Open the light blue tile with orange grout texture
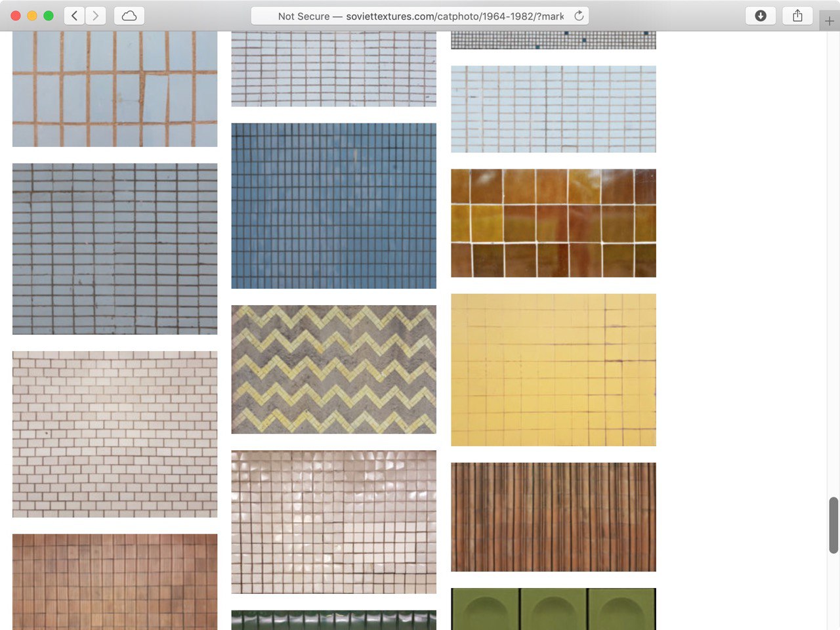 point(115,89)
